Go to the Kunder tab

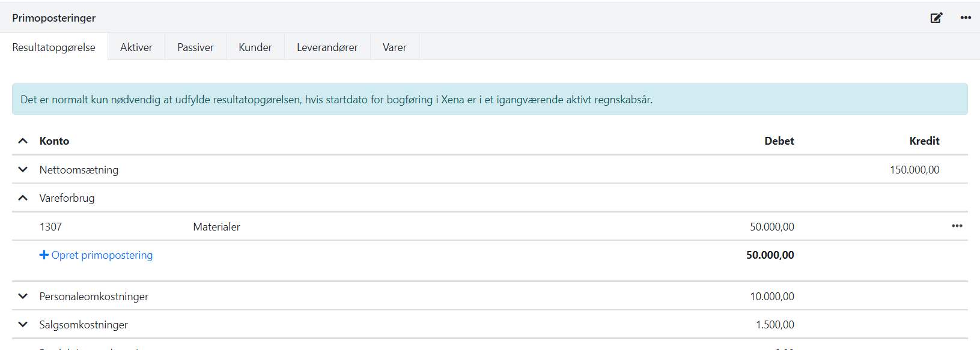(255, 47)
